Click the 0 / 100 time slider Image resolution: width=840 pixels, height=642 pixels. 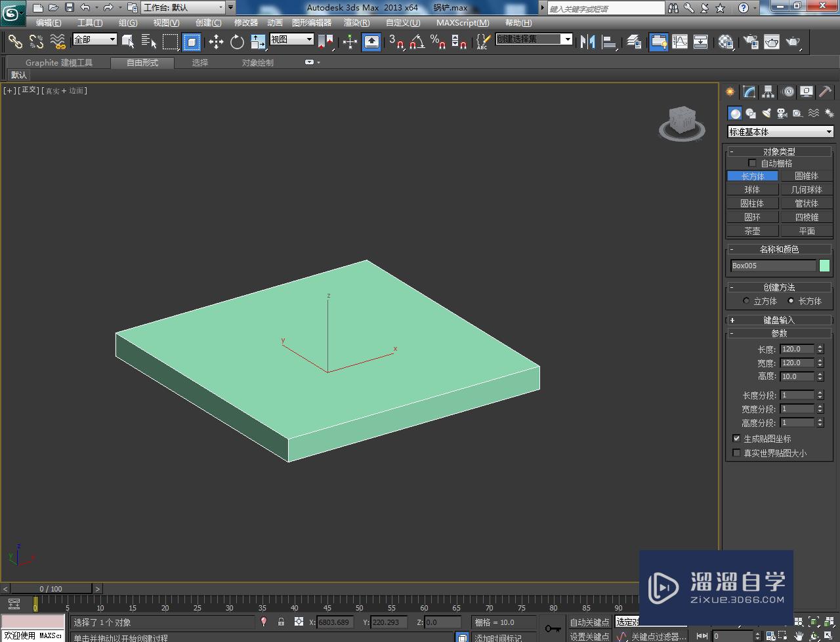coord(51,589)
